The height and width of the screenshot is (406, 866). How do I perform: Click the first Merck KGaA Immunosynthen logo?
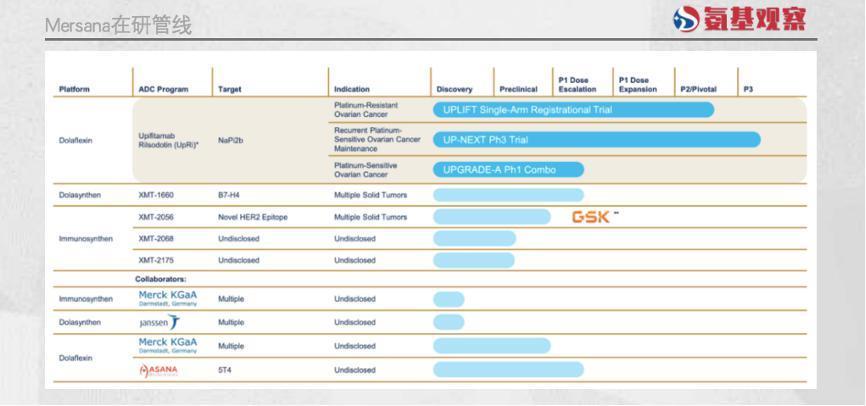pyautogui.click(x=167, y=298)
